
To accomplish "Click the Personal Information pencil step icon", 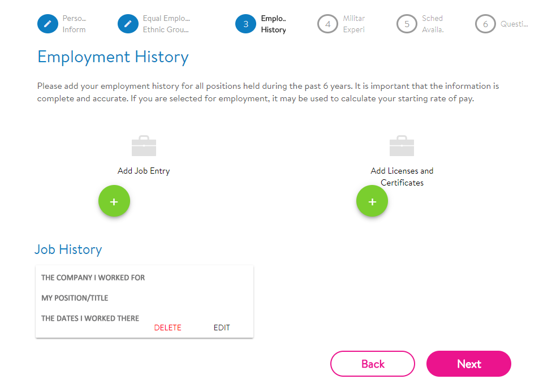I will click(x=48, y=24).
